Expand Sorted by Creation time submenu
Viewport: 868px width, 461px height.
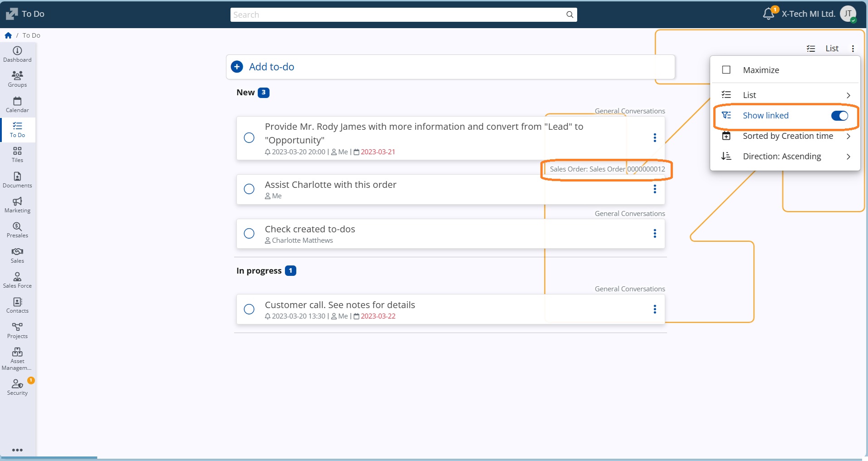pyautogui.click(x=785, y=136)
